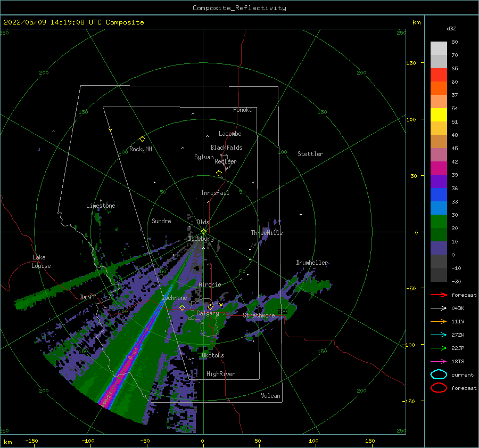
Task: Click the ThreeHills city label
Action: [267, 233]
